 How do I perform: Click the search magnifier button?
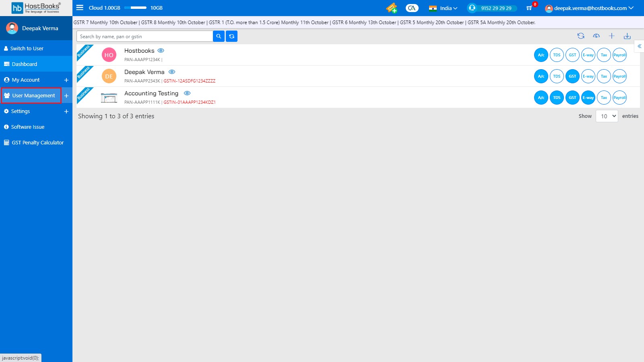coord(219,36)
